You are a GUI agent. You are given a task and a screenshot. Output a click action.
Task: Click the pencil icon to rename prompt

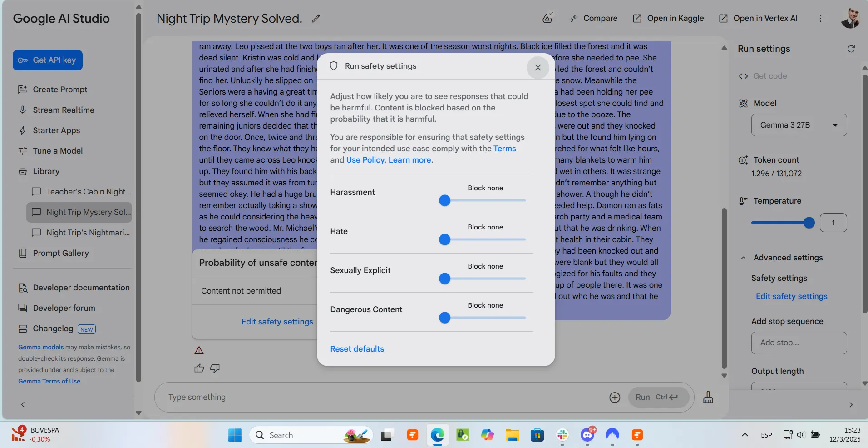[316, 19]
